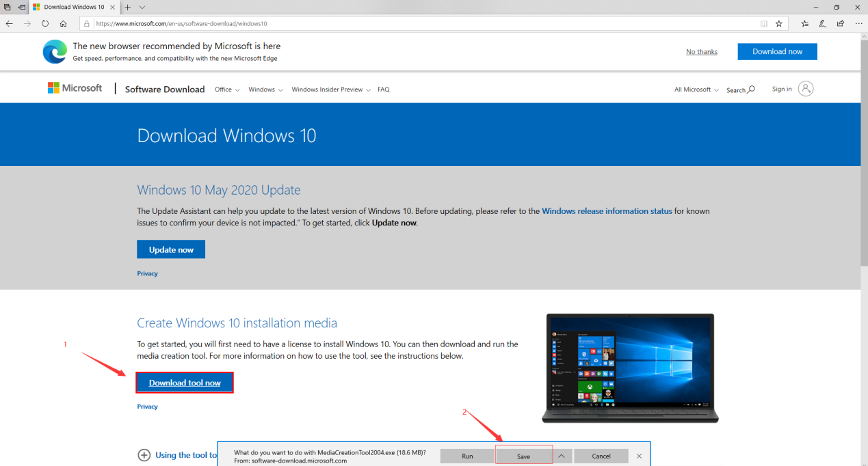Click the set these tabs aside icon
Viewport: 868px width, 466px height.
point(22,7)
